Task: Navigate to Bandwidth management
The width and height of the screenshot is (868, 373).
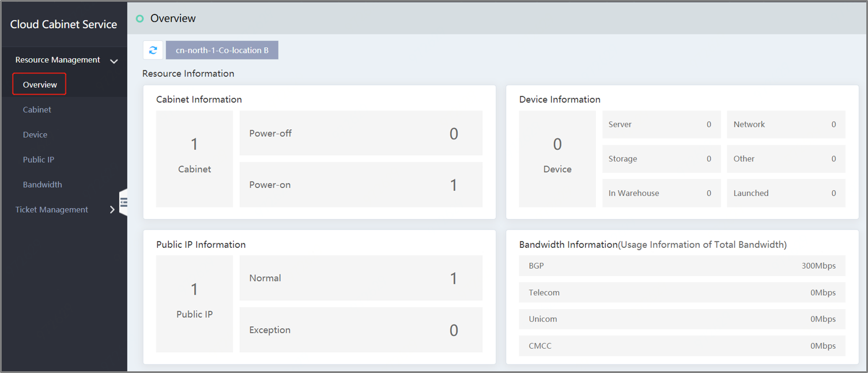Action: [42, 184]
